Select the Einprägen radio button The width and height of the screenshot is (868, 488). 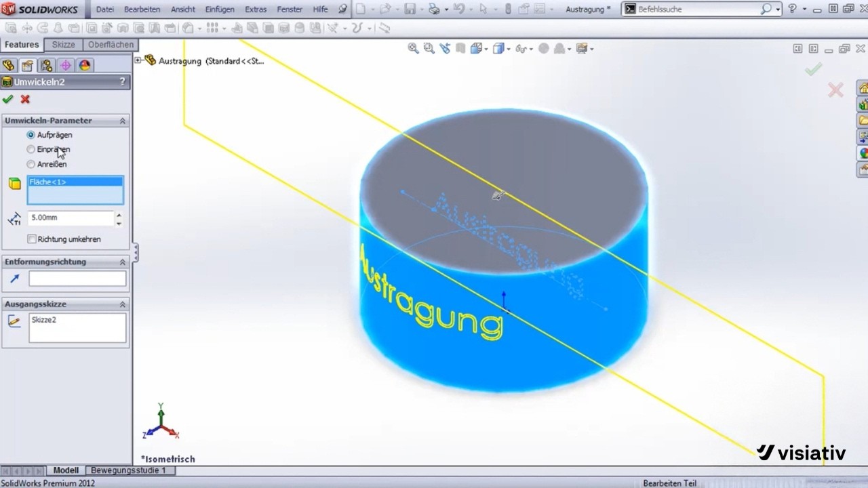(x=31, y=149)
